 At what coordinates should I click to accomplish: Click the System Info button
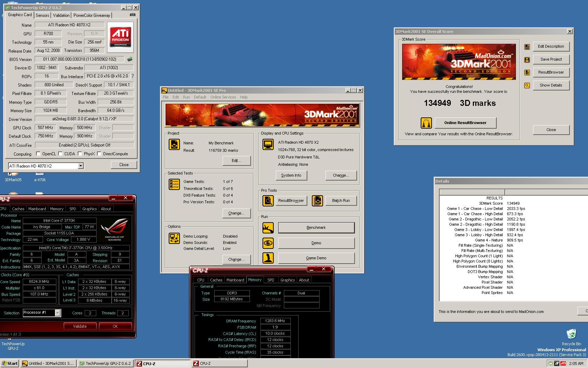[x=291, y=176]
